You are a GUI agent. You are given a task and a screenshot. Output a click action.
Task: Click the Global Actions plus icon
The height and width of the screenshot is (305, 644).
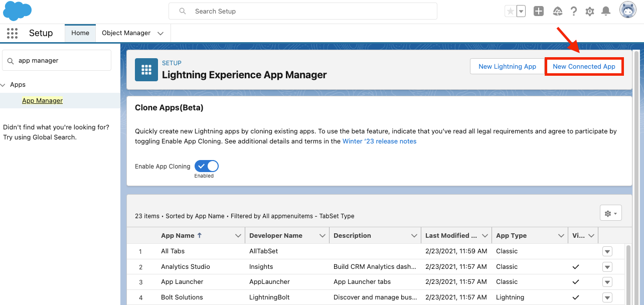point(539,11)
